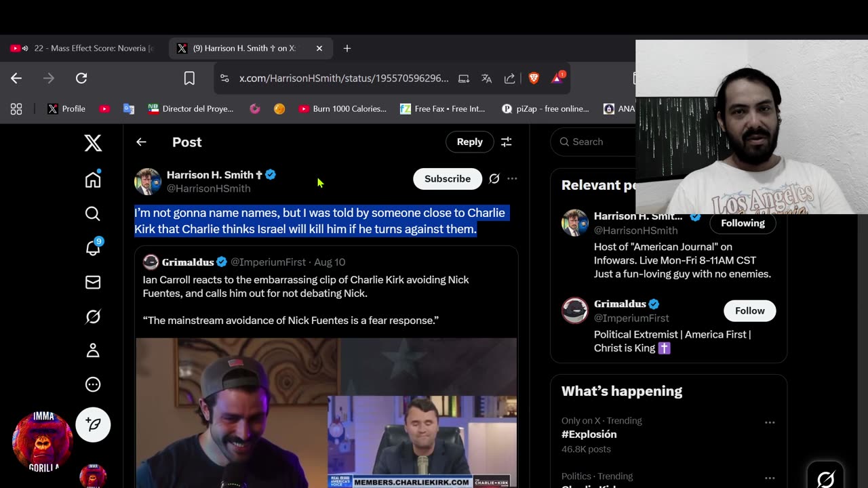Image resolution: width=868 pixels, height=488 pixels.
Task: Click the X Search input field
Action: tap(600, 142)
